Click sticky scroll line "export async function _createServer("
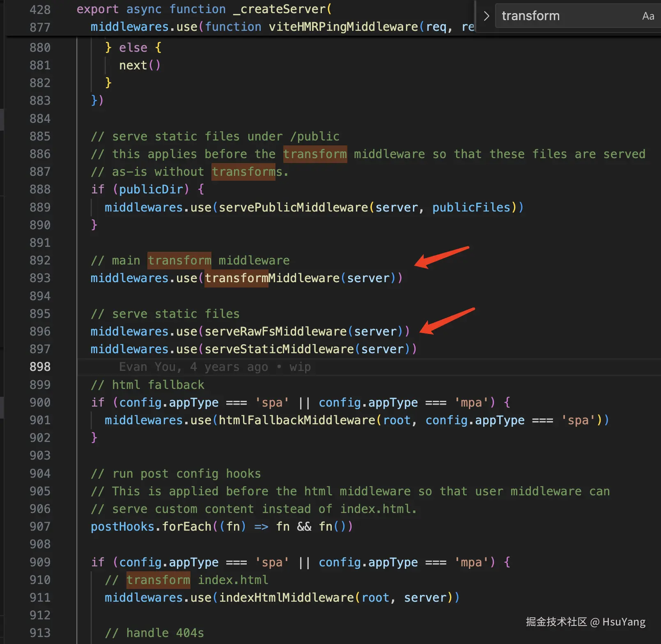The width and height of the screenshot is (661, 644). tap(204, 9)
